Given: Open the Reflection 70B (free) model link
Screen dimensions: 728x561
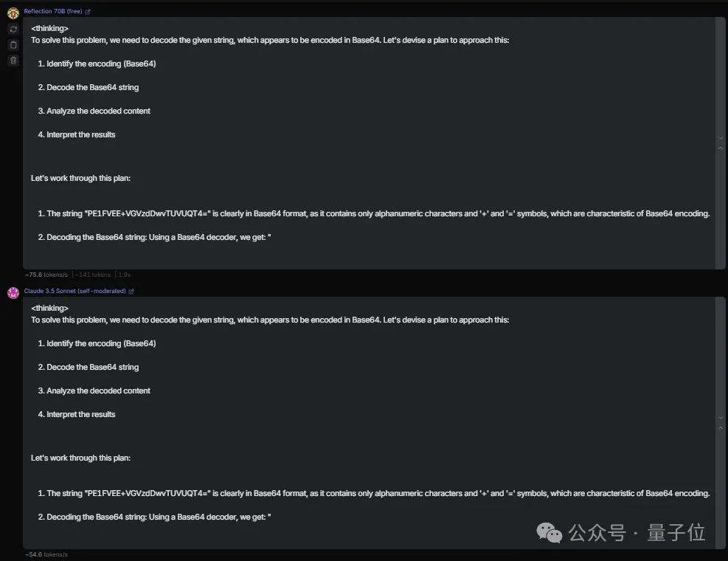Looking at the screenshot, I should [x=53, y=12].
